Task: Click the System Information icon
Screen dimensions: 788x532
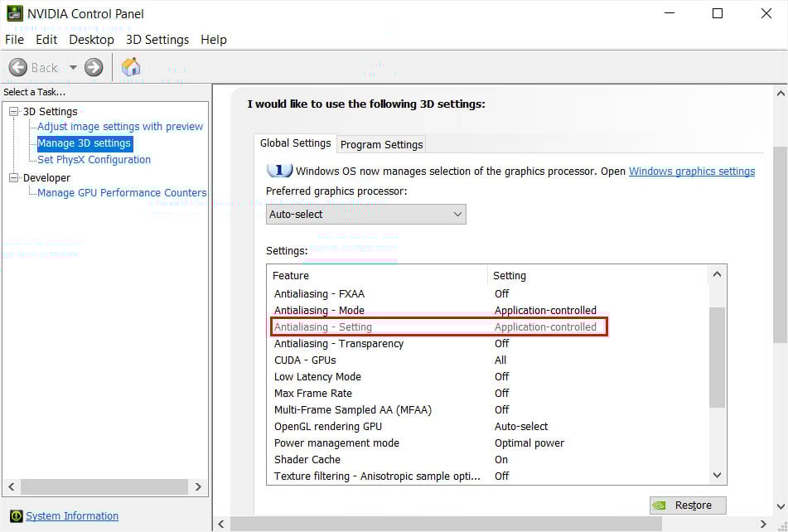Action: pyautogui.click(x=16, y=516)
